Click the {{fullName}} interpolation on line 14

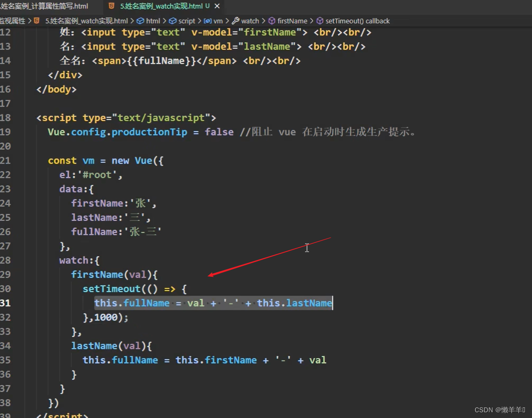162,61
